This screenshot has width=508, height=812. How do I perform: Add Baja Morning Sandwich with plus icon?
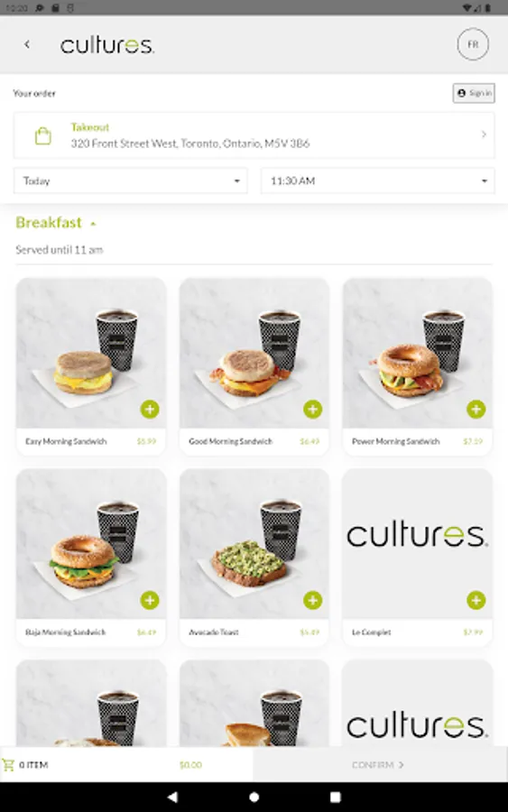point(150,600)
